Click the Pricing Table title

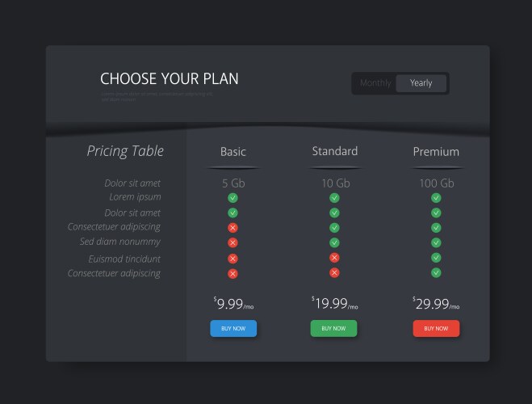coord(125,151)
